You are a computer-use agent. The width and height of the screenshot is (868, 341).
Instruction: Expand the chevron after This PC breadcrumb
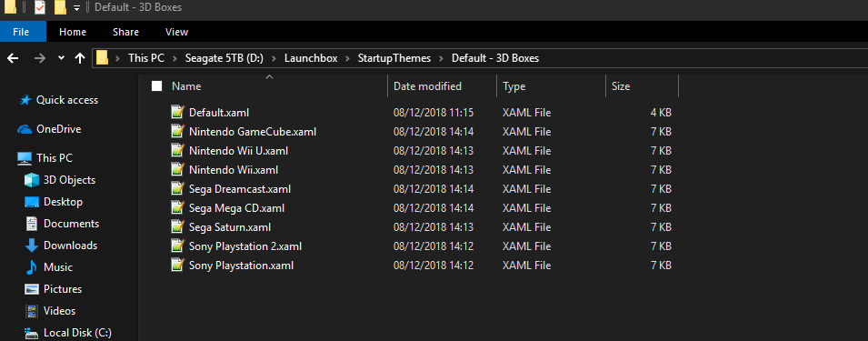coord(175,58)
